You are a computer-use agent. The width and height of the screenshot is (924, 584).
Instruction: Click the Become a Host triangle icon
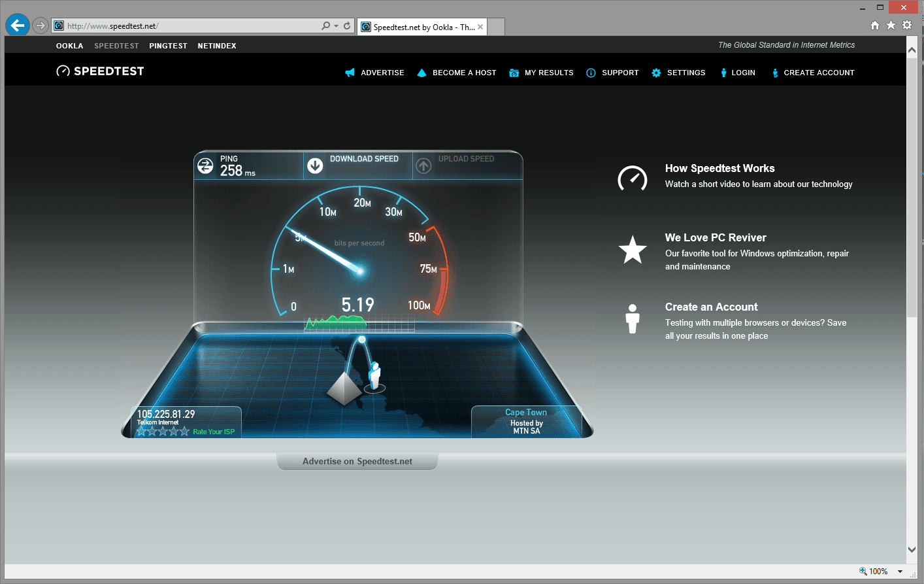click(x=422, y=73)
